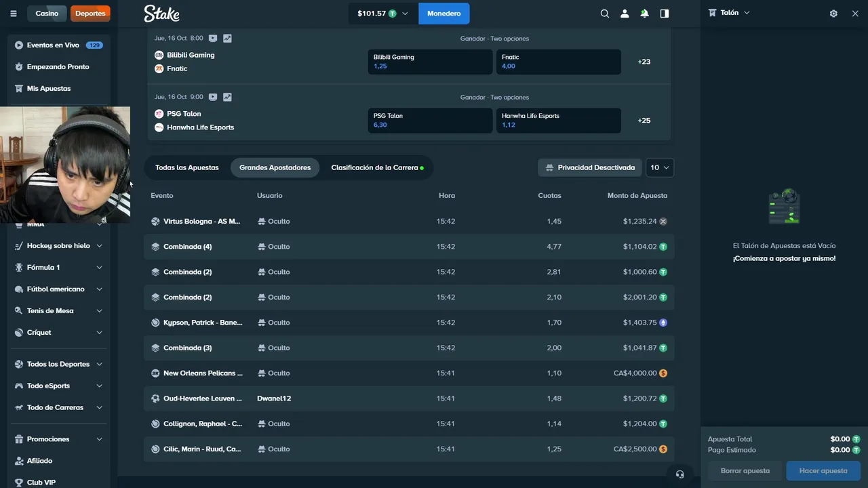This screenshot has width=868, height=488.
Task: Open Mis Apuestas in sidebar
Action: (x=49, y=89)
